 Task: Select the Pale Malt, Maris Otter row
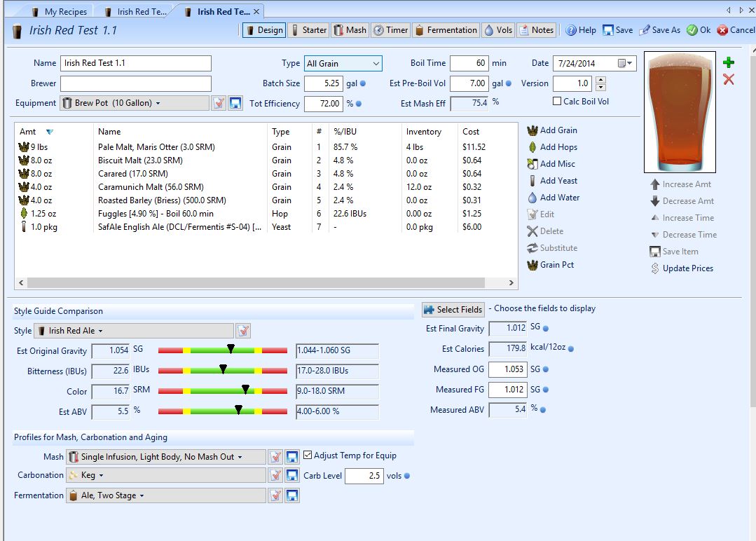266,147
